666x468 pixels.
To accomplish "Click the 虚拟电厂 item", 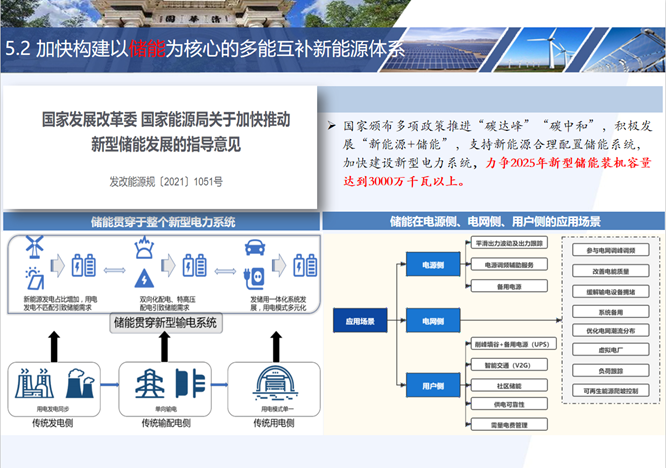I will pos(609,352).
